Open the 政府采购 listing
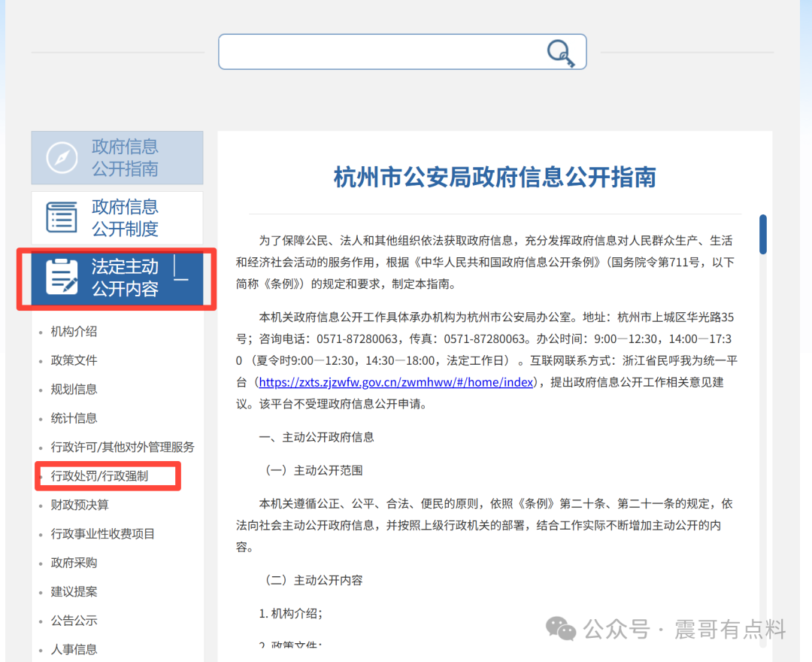The height and width of the screenshot is (662, 812). [73, 562]
